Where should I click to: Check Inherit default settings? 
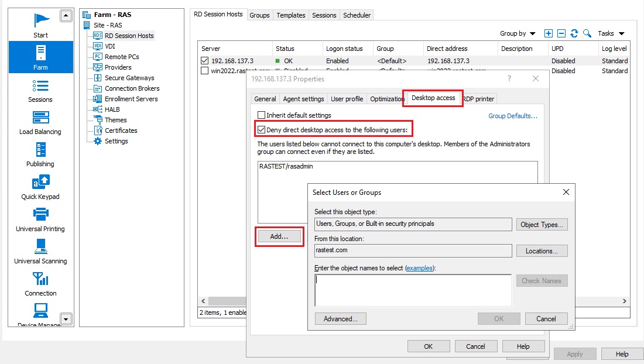coord(261,115)
